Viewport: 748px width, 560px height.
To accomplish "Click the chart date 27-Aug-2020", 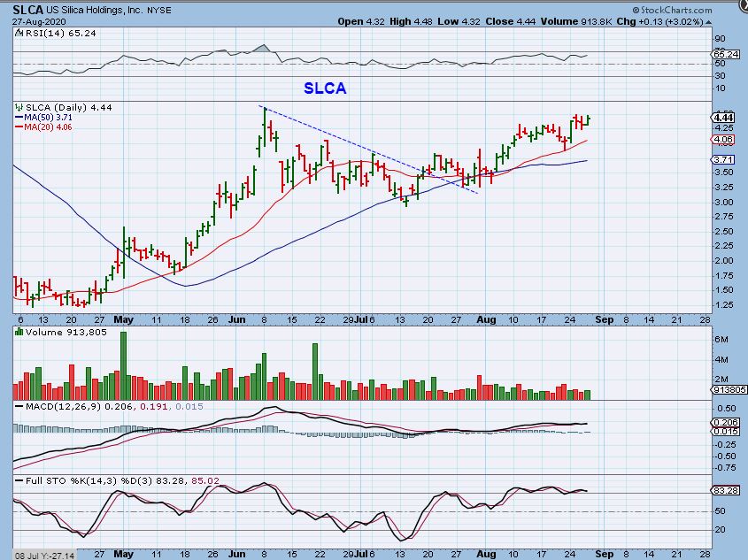I will (x=40, y=22).
